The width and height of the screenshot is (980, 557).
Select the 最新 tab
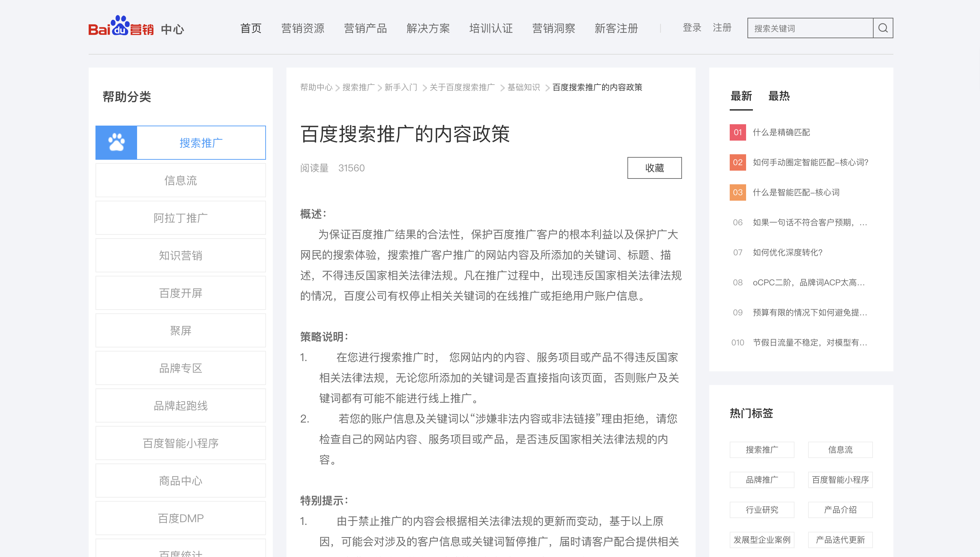741,97
